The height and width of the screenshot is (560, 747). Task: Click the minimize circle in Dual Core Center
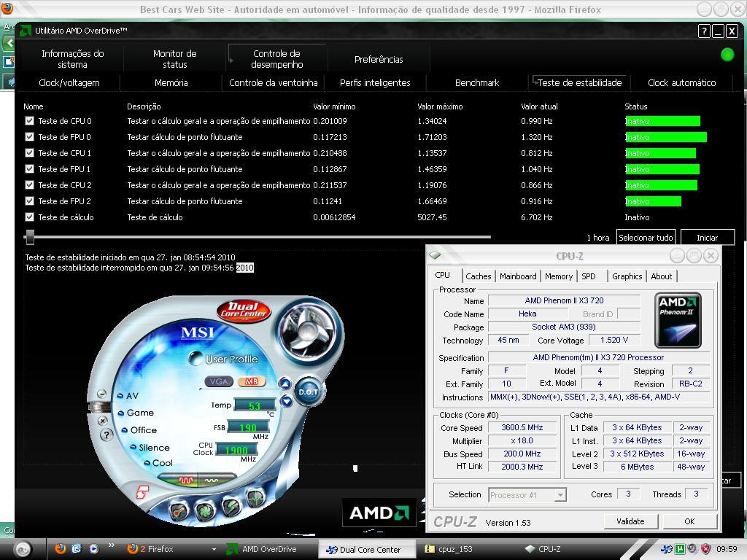(101, 393)
